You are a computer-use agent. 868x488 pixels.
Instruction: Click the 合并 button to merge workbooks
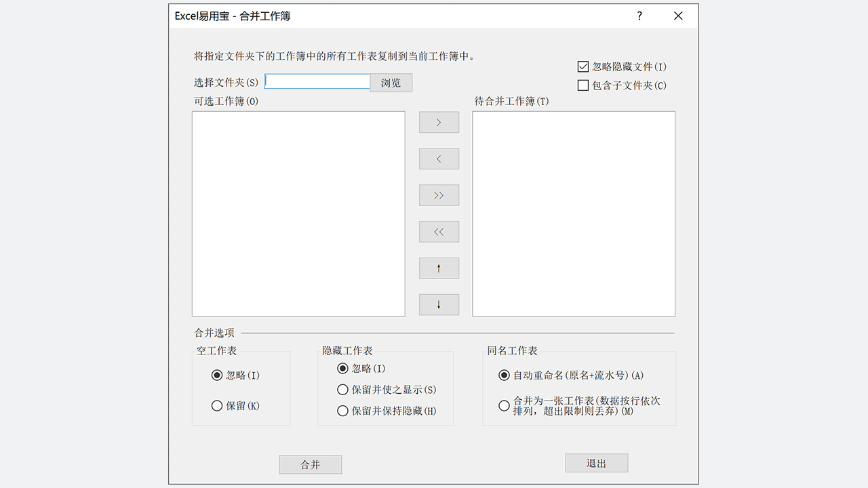pyautogui.click(x=310, y=464)
